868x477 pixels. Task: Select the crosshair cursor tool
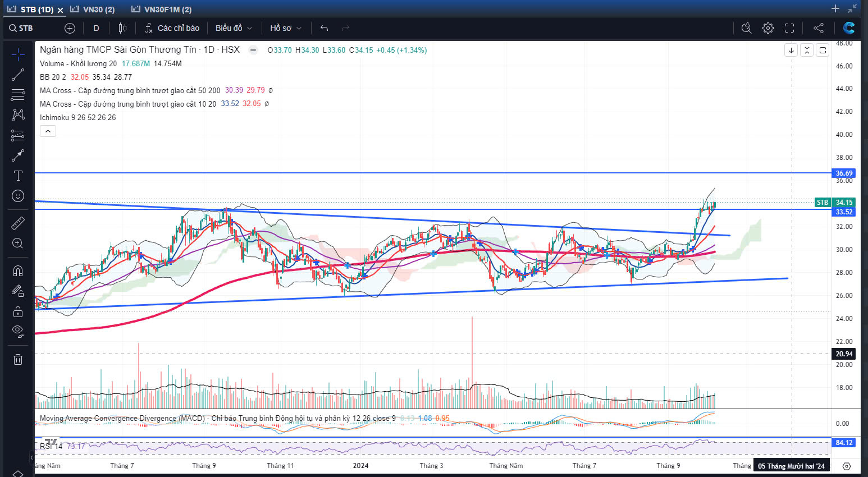pyautogui.click(x=18, y=54)
